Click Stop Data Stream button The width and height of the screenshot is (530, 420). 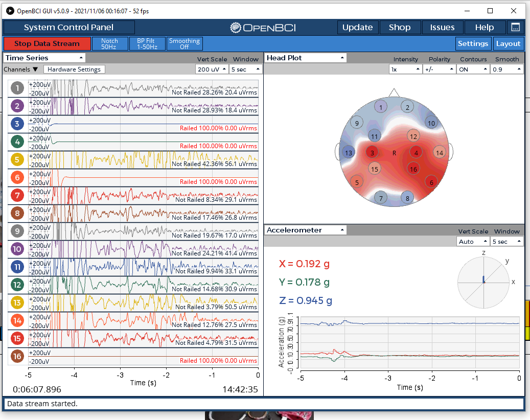click(x=47, y=43)
